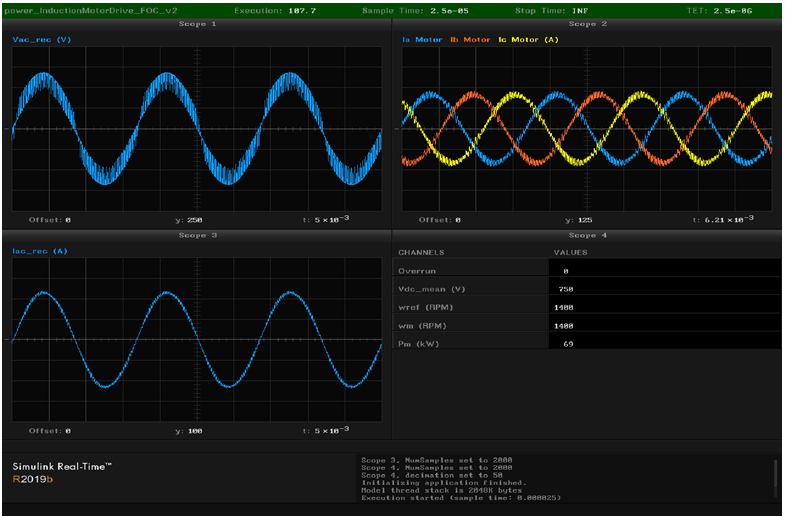Viewport: 785px width, 517px height.
Task: Click the CHANNELS column header
Action: coord(421,252)
